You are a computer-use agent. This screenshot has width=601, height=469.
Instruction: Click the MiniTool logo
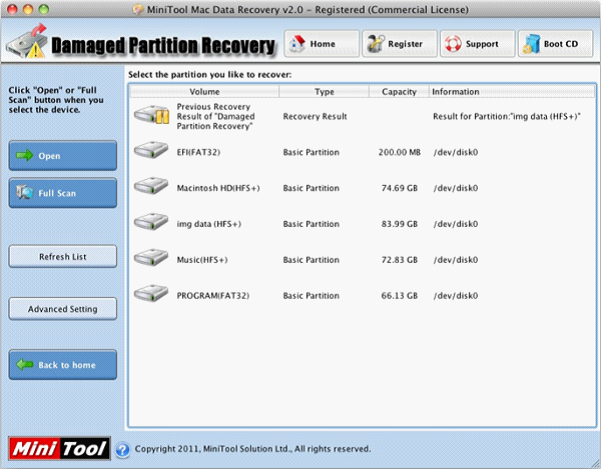[59, 448]
